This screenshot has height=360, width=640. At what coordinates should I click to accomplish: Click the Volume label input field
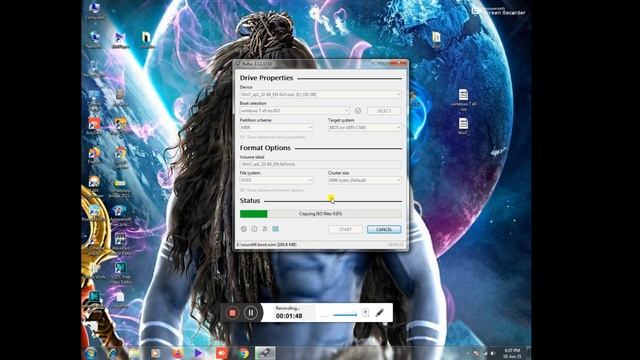tap(320, 164)
